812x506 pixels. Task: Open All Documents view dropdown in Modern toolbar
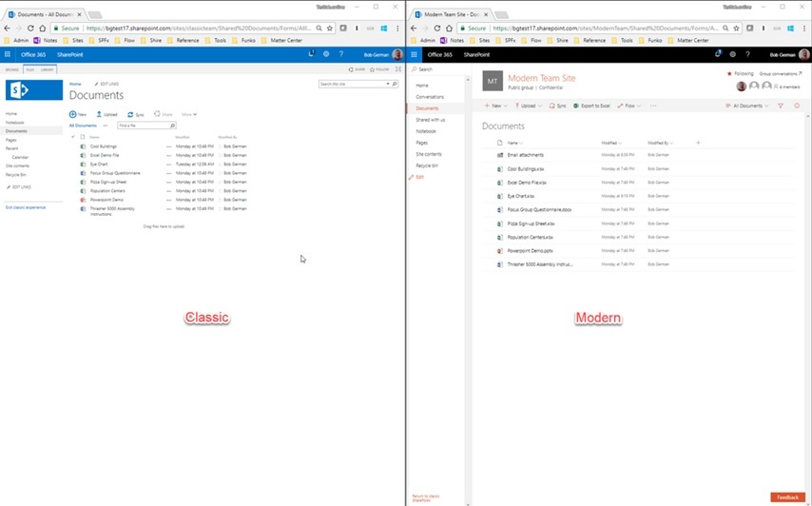(747, 106)
